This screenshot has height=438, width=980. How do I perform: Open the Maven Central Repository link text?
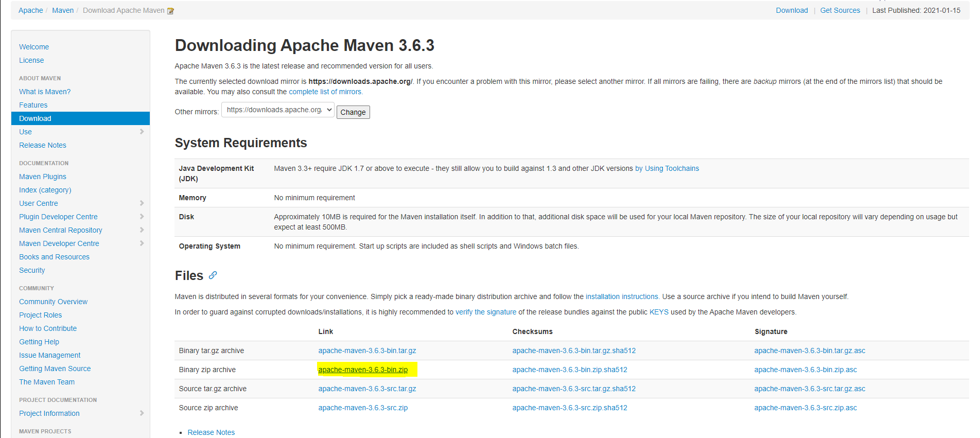[x=61, y=230]
